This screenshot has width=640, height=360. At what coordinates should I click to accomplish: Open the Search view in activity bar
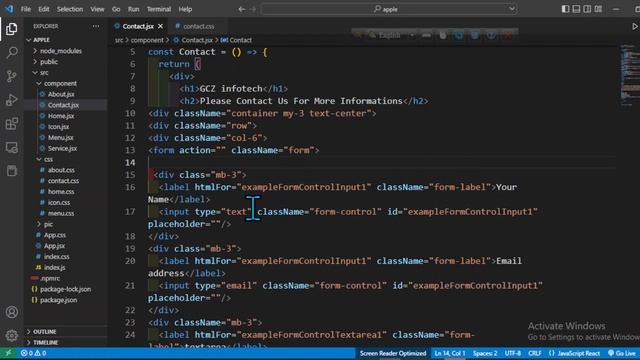click(11, 52)
